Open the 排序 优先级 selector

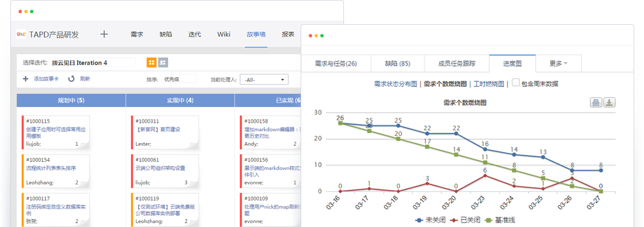(x=178, y=79)
